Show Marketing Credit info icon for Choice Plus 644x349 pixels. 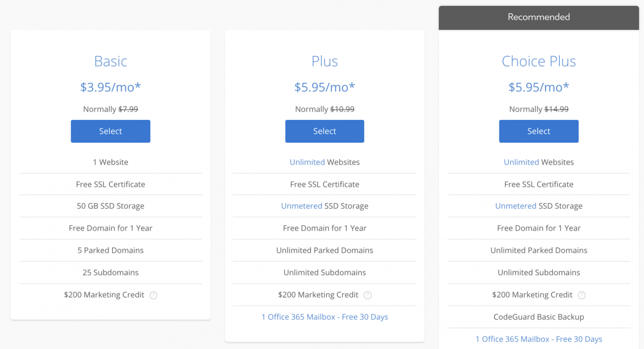tap(581, 295)
